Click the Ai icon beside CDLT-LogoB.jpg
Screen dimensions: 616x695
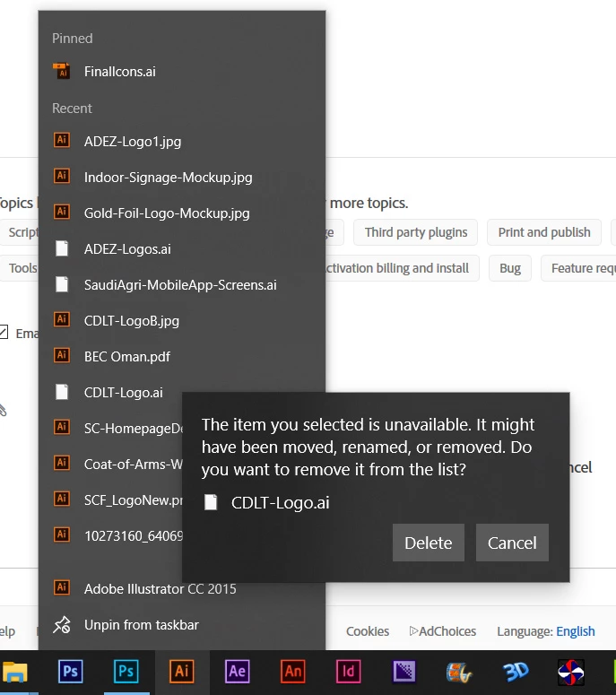(x=62, y=319)
